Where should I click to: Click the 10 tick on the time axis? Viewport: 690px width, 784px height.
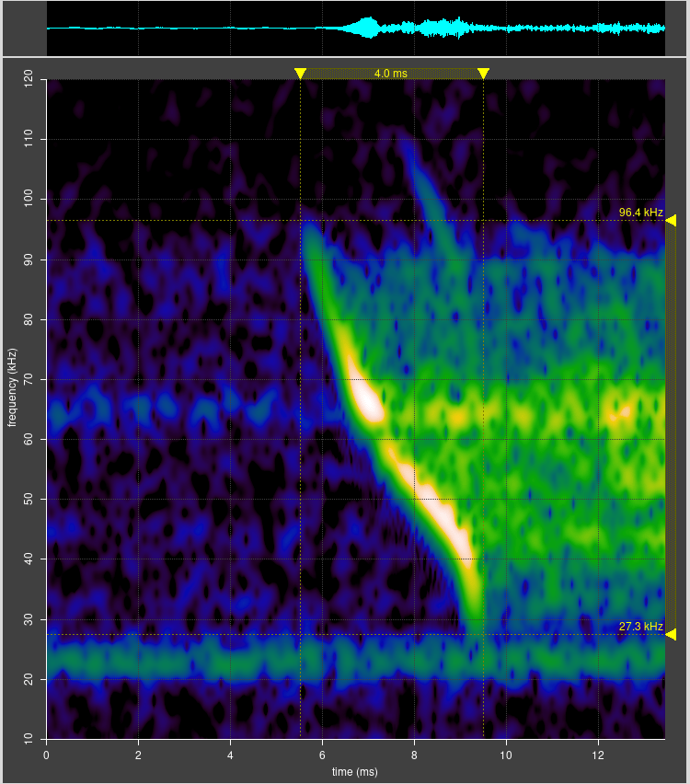[506, 755]
